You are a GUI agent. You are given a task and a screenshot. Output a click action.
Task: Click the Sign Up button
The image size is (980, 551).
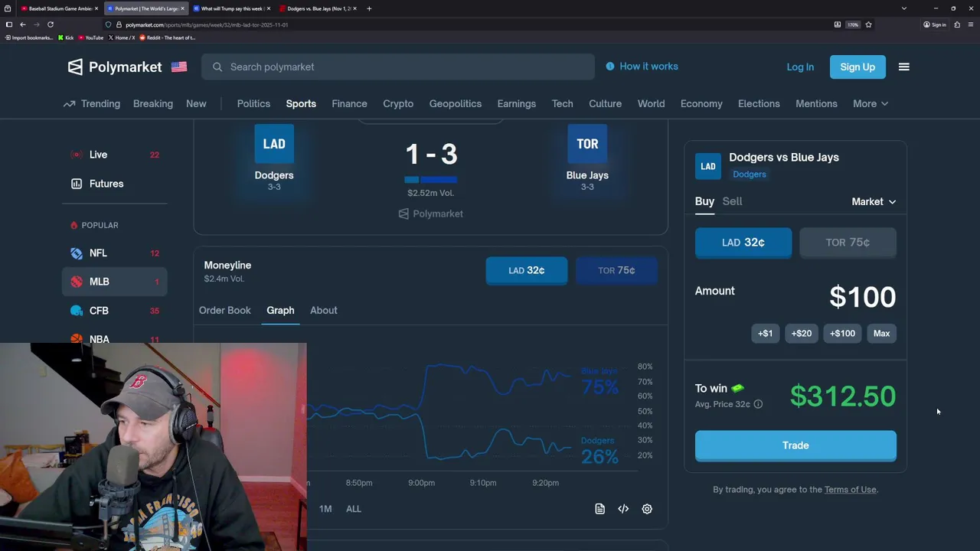click(857, 67)
